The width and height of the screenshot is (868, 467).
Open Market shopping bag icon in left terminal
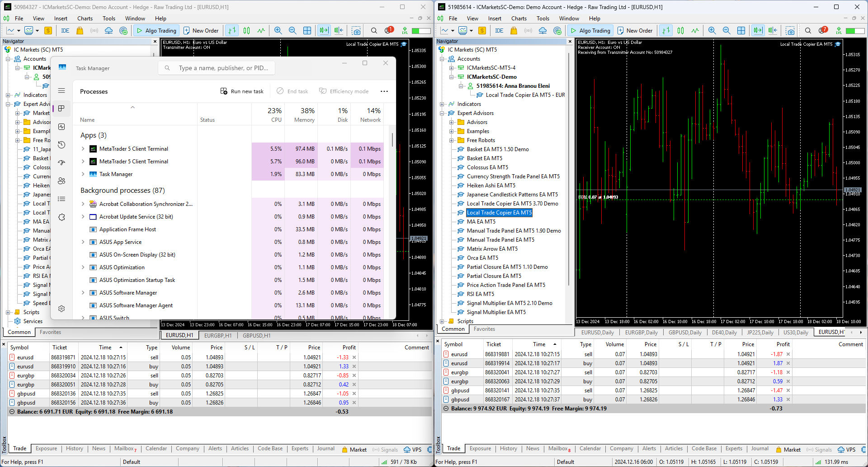click(80, 31)
